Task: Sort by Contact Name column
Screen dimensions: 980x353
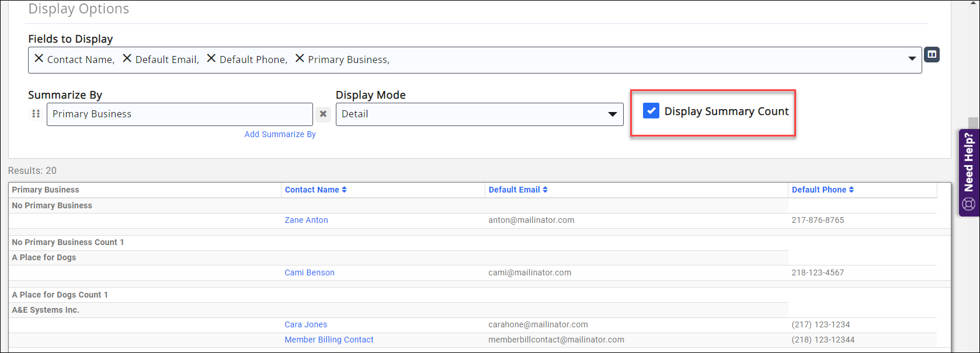Action: [x=315, y=190]
